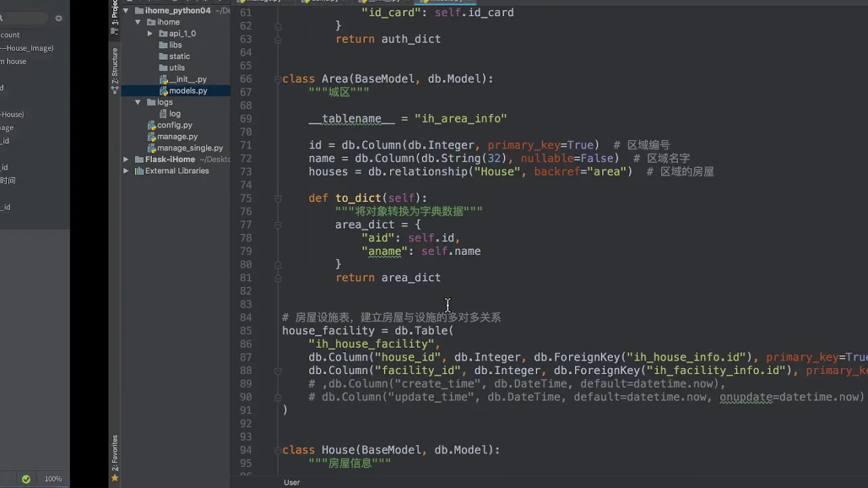Click area_dict in return statement line 81

point(411,278)
